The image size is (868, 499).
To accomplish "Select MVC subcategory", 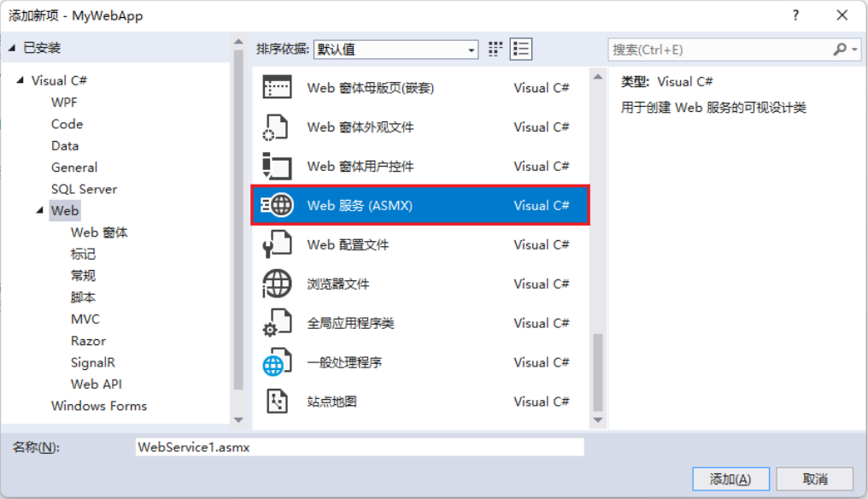I will [85, 319].
